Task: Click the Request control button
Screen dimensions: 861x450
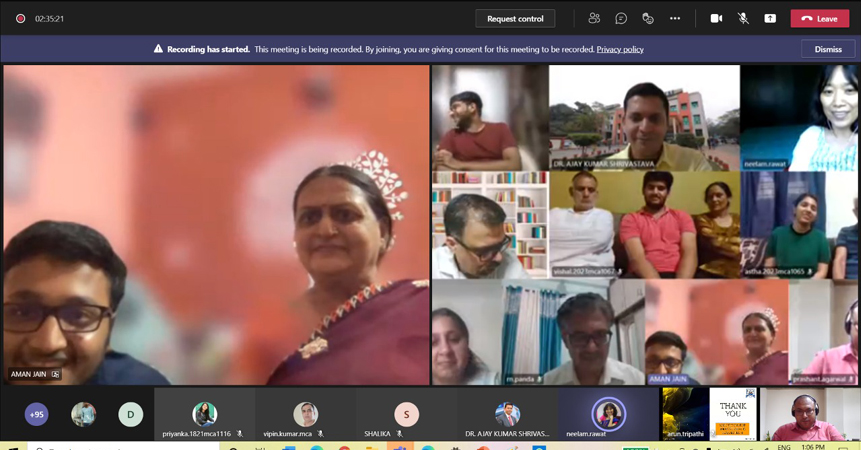Action: pyautogui.click(x=515, y=18)
